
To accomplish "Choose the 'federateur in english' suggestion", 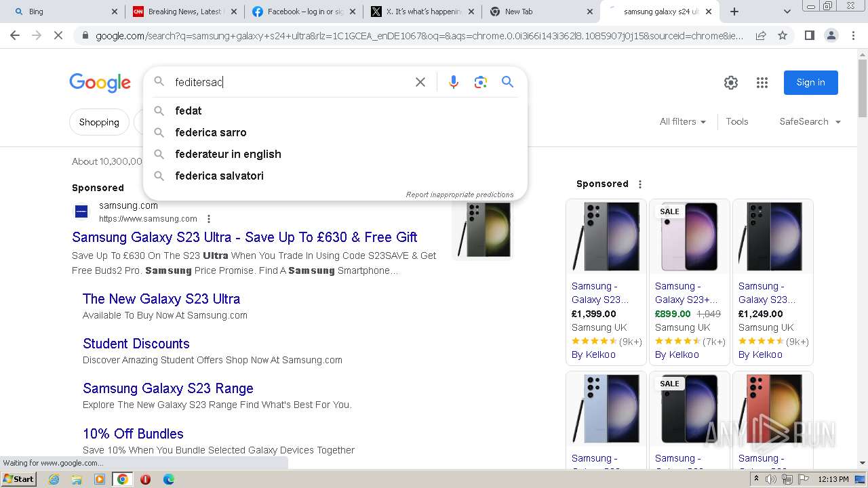I will pos(335,154).
